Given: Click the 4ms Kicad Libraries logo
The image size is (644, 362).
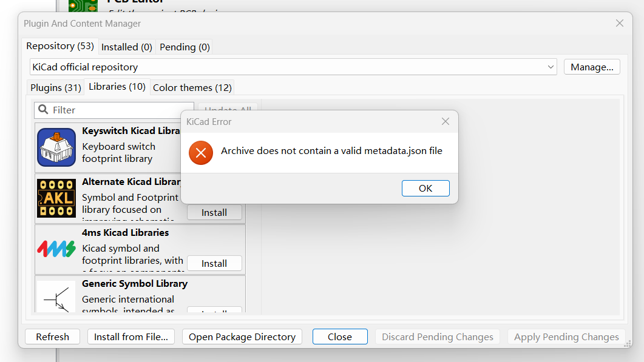Looking at the screenshot, I should tap(56, 249).
